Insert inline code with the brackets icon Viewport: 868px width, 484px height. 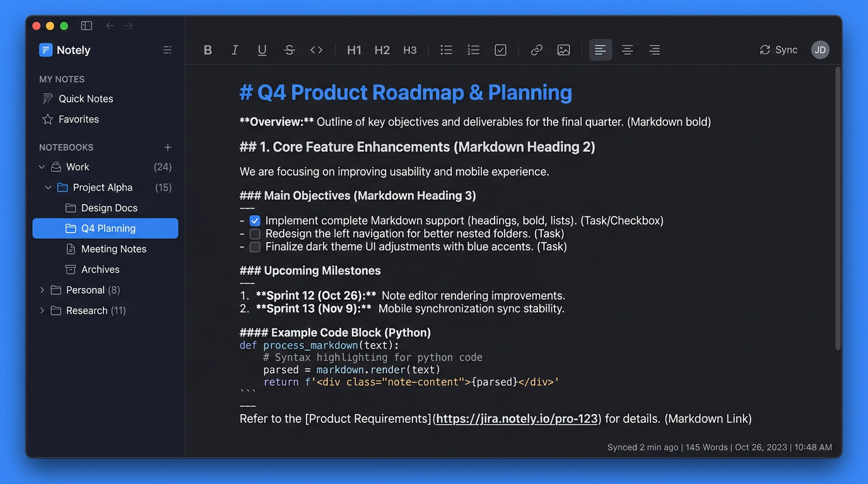317,50
